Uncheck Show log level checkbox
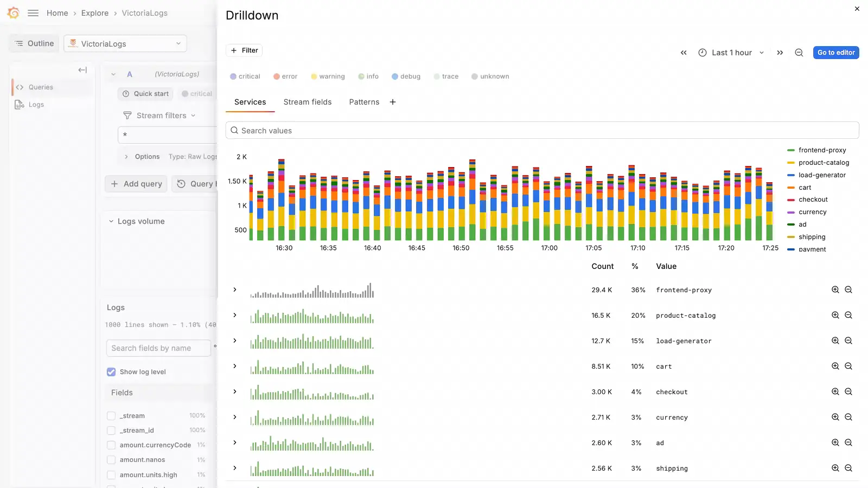Viewport: 868px width, 488px height. tap(111, 372)
